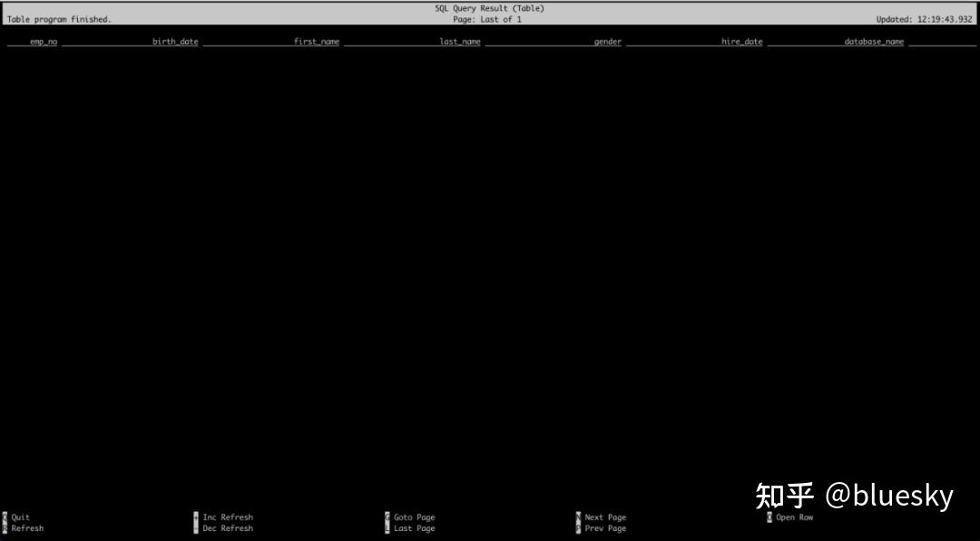Click the Dec Refresh keycap icon
Viewport: 980px width, 541px height.
pyautogui.click(x=196, y=527)
